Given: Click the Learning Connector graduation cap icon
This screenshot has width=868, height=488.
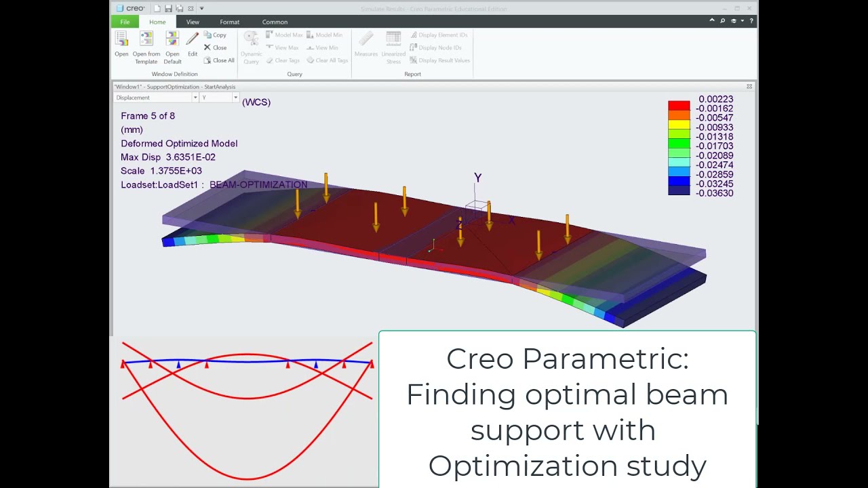Looking at the screenshot, I should [x=733, y=21].
